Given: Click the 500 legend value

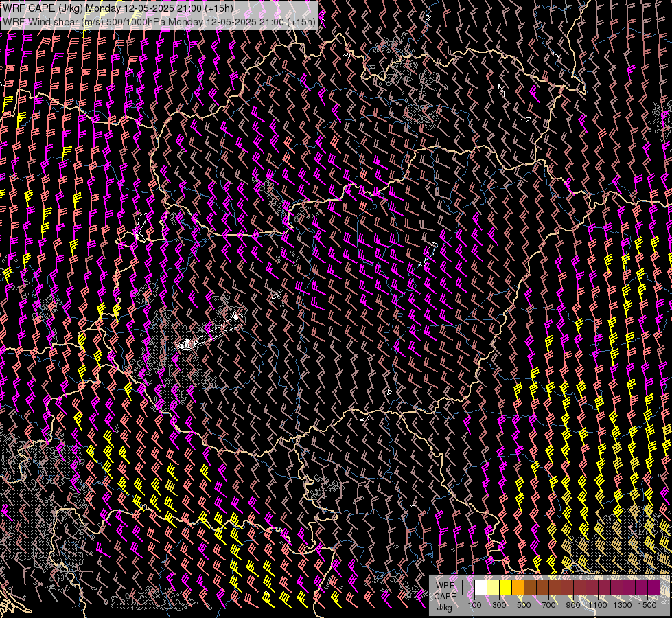Looking at the screenshot, I should 524,605.
